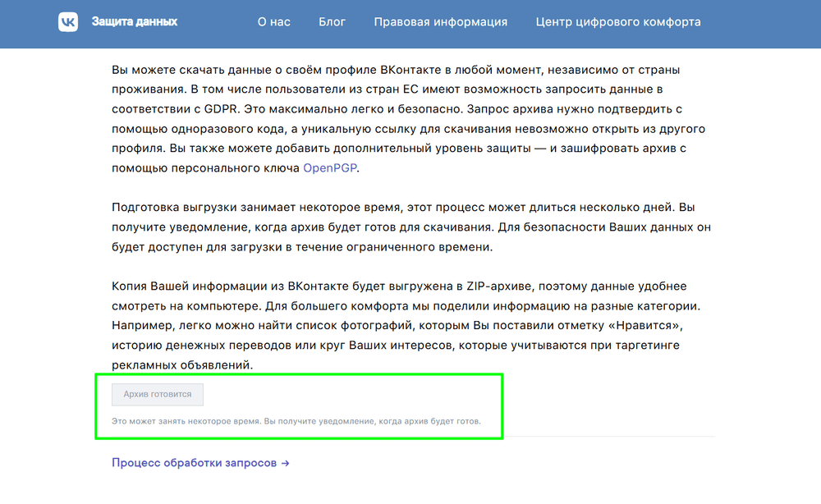Open the О нас menu item
The width and height of the screenshot is (821, 504).
tap(274, 22)
